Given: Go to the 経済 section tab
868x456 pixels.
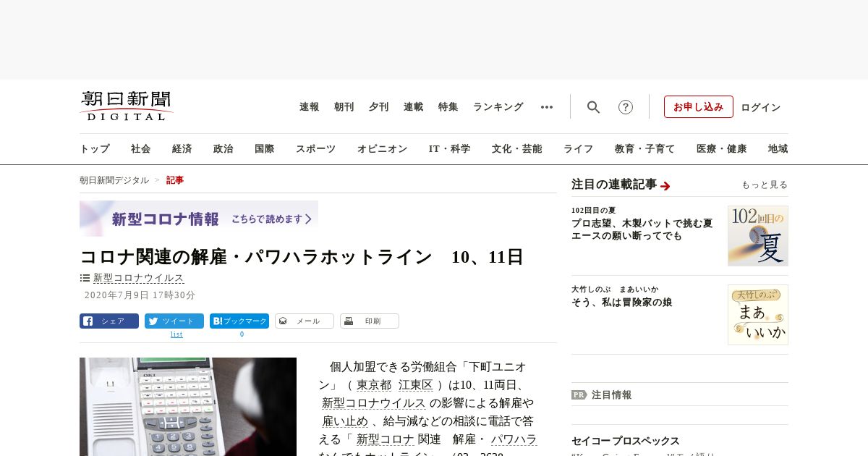Looking at the screenshot, I should point(182,149).
